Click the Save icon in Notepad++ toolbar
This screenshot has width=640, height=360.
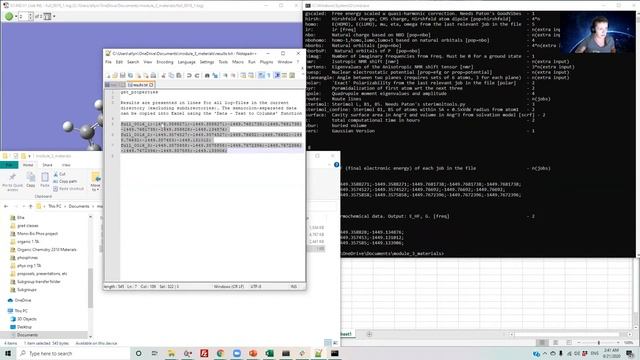pyautogui.click(x=122, y=76)
